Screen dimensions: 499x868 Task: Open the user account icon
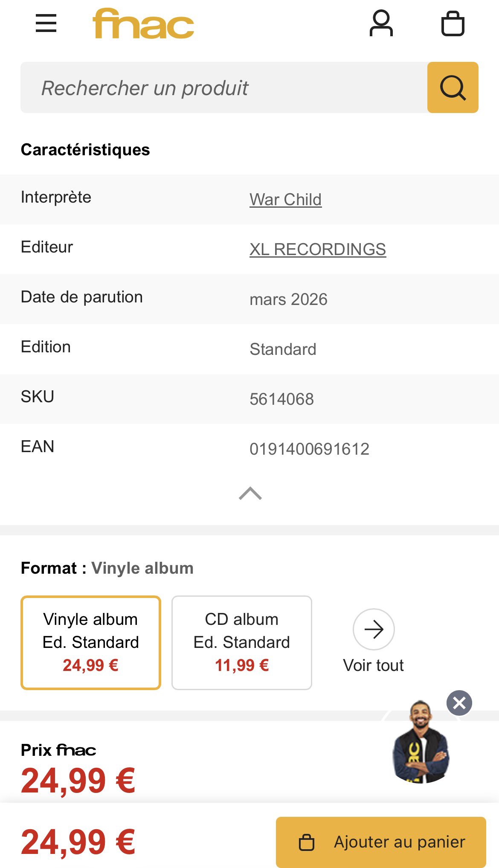tap(381, 23)
